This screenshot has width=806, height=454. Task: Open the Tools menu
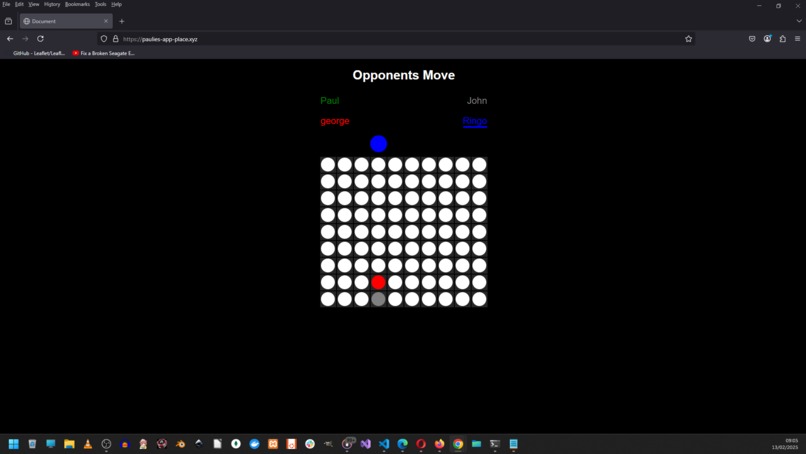tap(100, 4)
